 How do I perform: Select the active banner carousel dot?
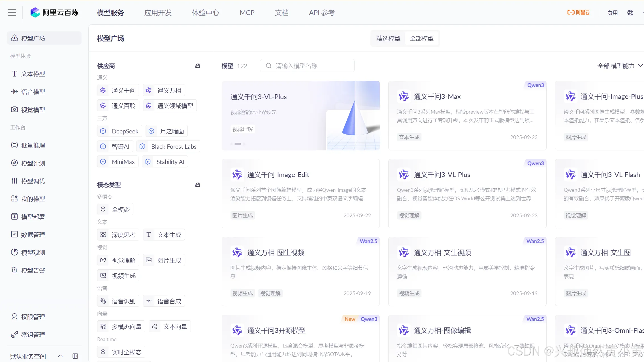pyautogui.click(x=238, y=144)
